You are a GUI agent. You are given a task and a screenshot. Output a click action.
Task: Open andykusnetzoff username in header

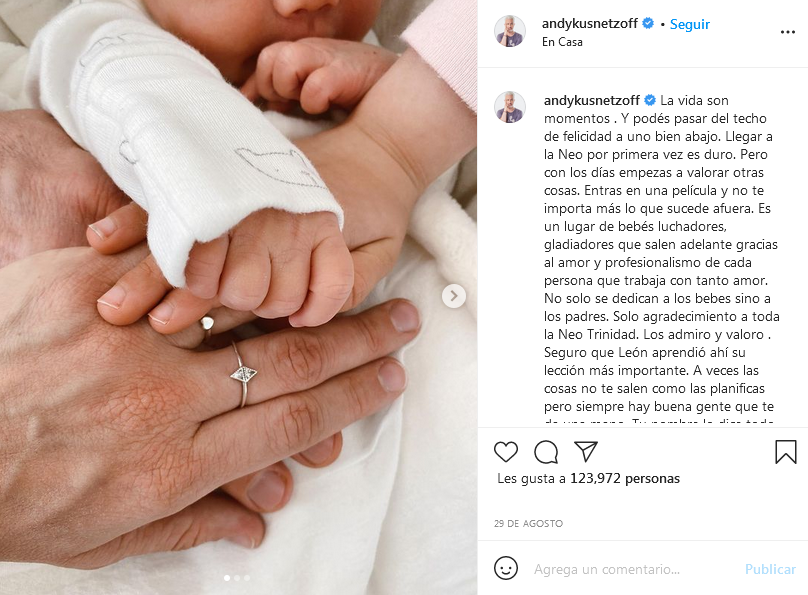point(590,24)
